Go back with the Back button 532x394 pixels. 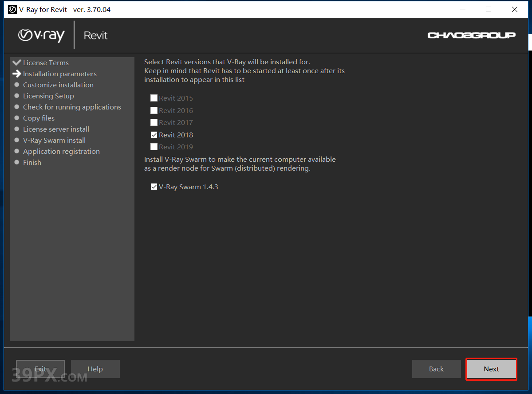point(436,369)
